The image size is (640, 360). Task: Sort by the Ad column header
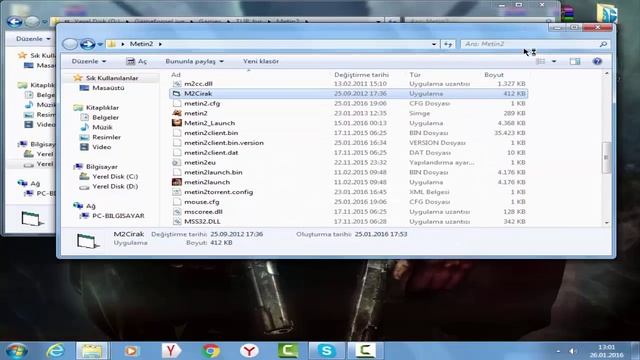tap(176, 75)
